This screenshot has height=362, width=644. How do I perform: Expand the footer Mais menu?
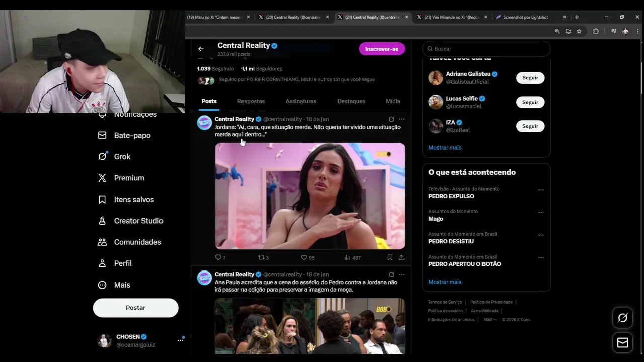click(490, 320)
